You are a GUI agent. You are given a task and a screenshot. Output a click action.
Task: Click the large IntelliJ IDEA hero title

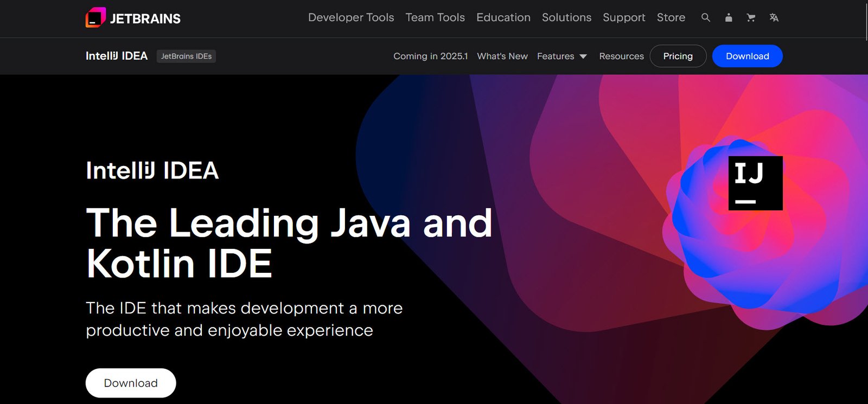click(x=152, y=170)
